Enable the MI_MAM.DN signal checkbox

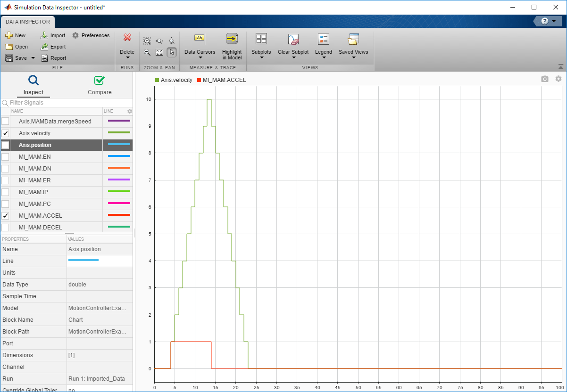pos(5,169)
